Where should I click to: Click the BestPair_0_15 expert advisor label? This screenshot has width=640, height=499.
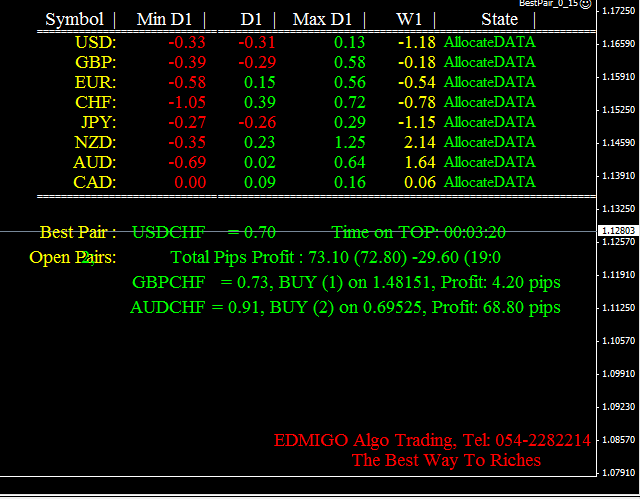[549, 3]
